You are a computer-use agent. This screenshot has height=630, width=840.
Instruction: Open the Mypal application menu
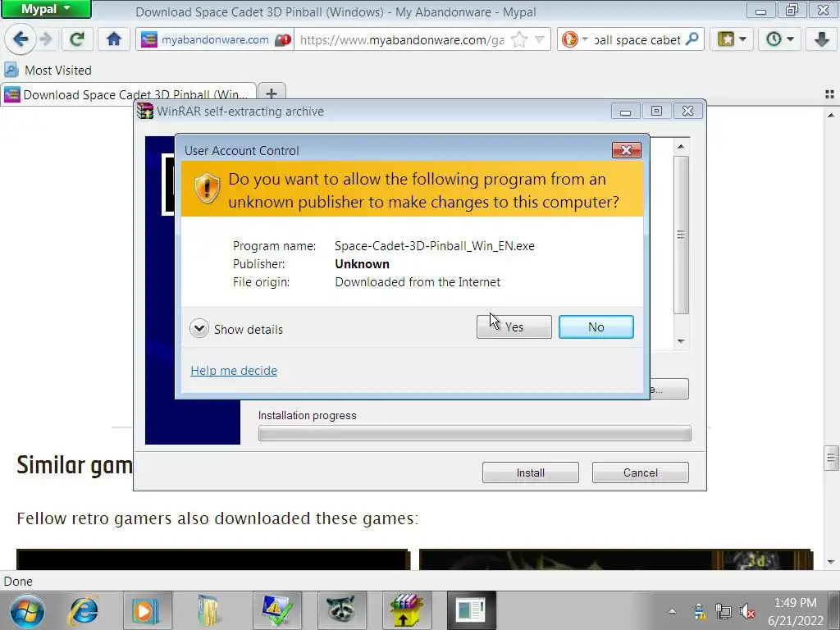(x=46, y=9)
